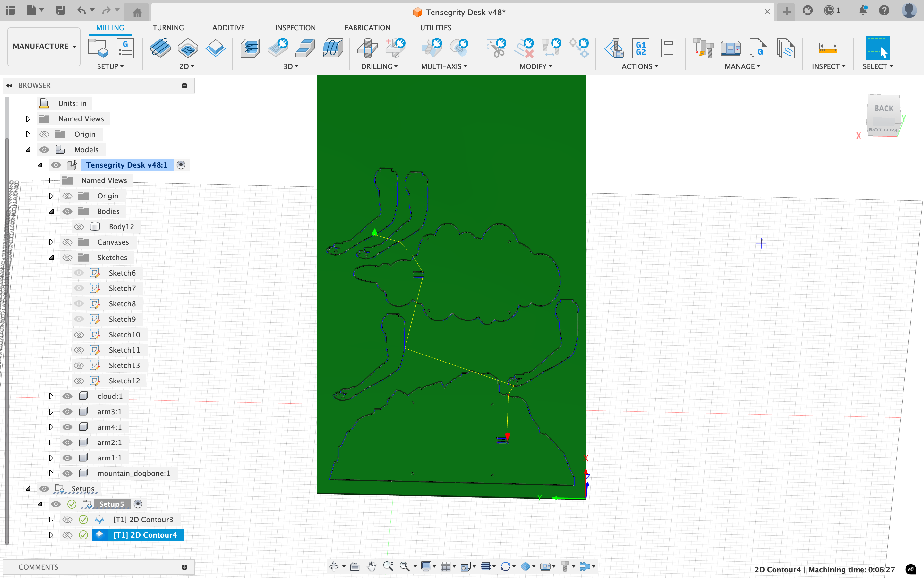
Task: Open the INSPECT menu label
Action: pos(828,66)
